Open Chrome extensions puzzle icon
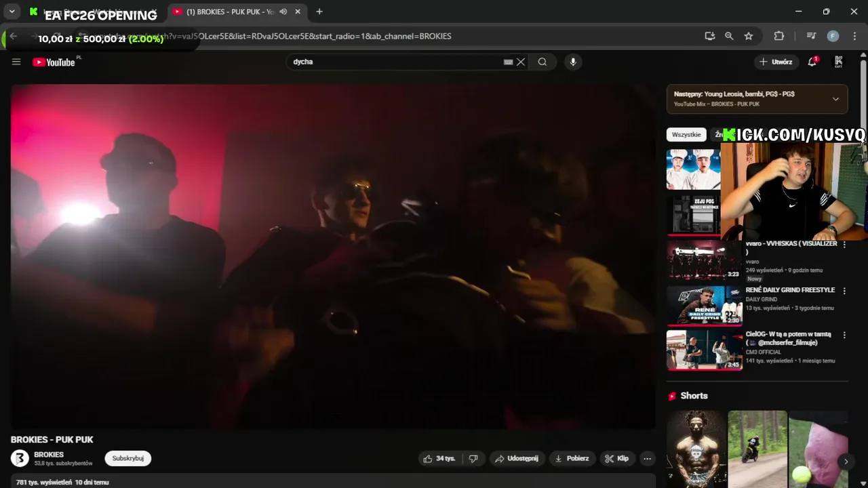868x488 pixels. click(x=779, y=36)
